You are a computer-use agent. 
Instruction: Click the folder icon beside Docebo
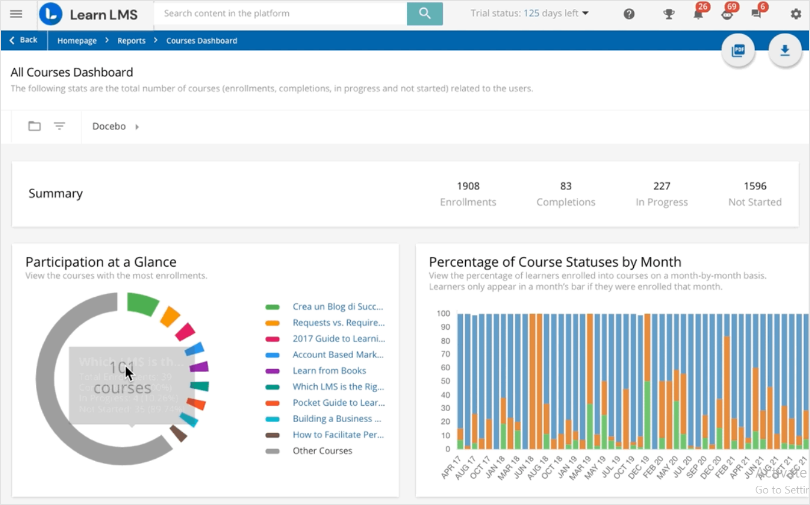[34, 126]
